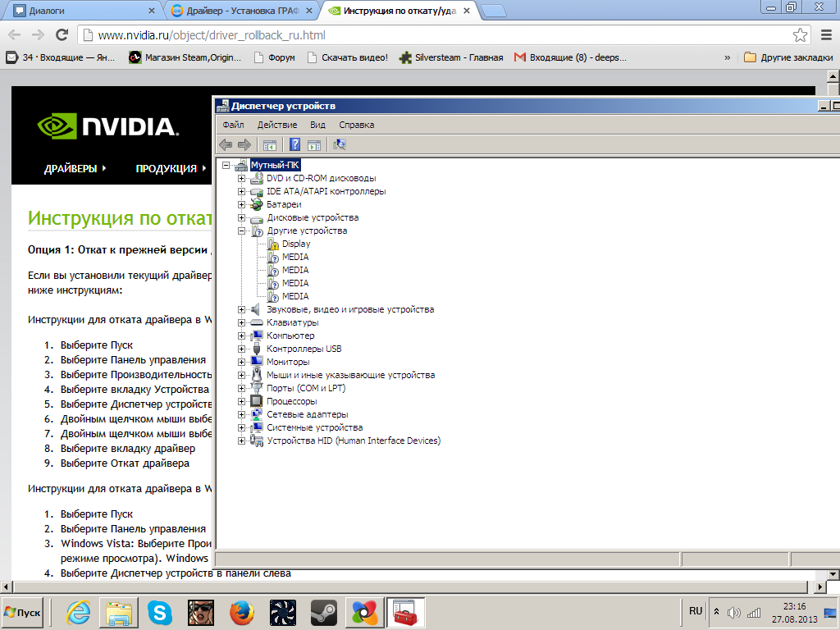Click the volume speaker tray icon

click(734, 612)
